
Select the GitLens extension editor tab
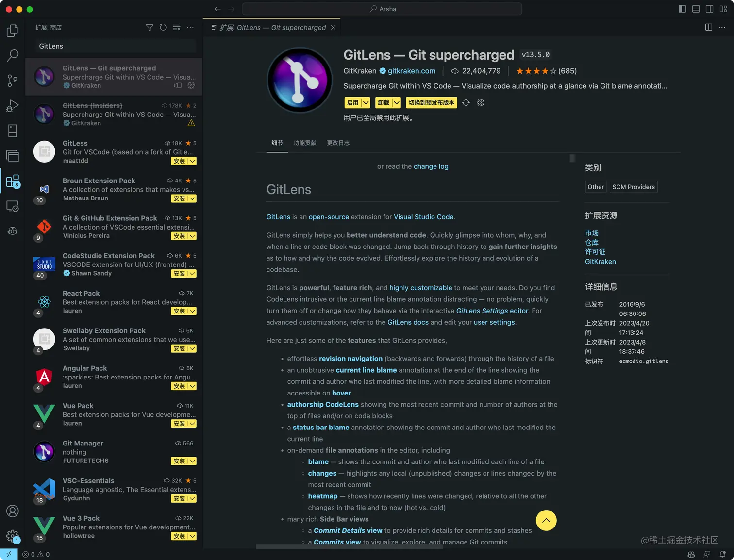point(272,28)
